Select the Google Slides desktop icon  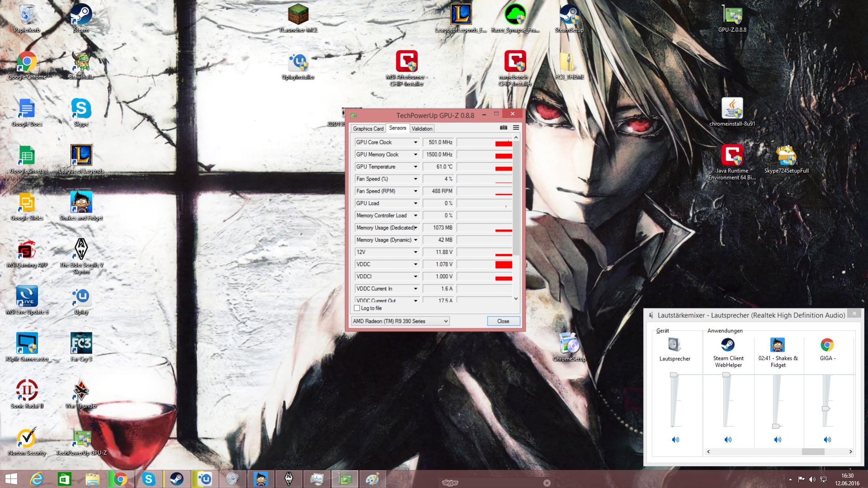(27, 206)
